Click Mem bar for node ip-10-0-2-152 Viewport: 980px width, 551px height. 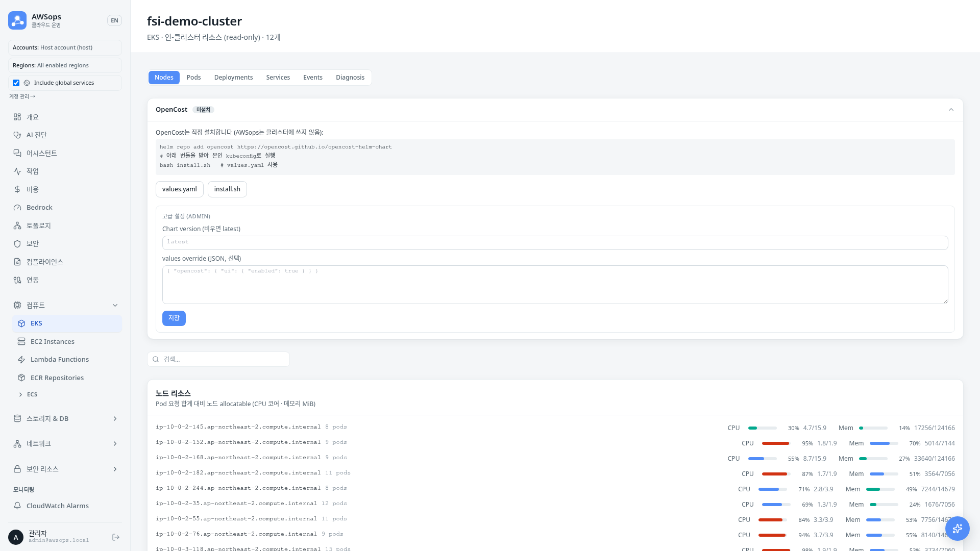tap(884, 443)
